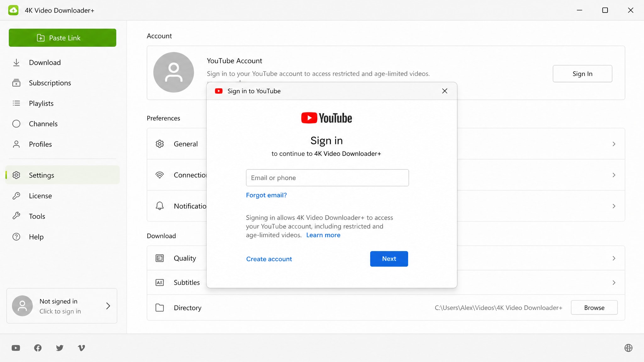The height and width of the screenshot is (362, 644).
Task: Click the 4K Video Downloader+ app logo
Action: 13,10
